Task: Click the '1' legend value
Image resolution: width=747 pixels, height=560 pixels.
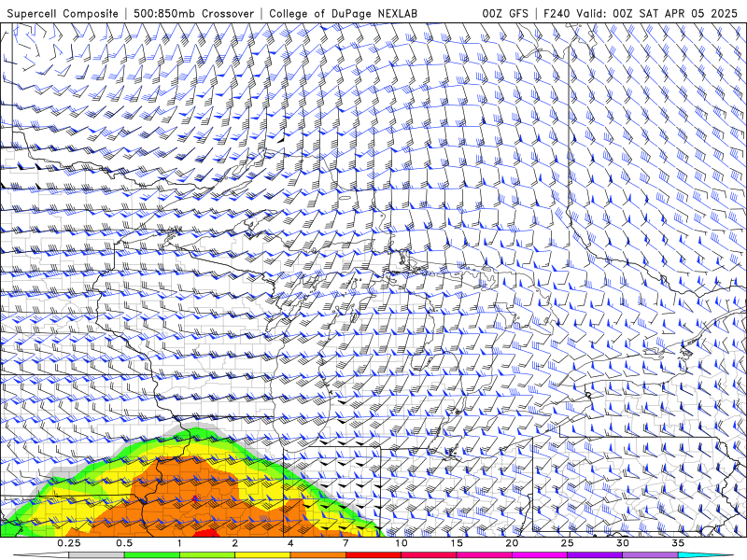Action: point(179,543)
